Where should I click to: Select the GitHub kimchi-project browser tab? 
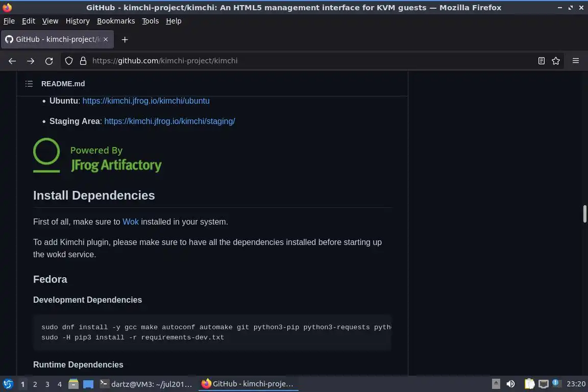coord(57,39)
